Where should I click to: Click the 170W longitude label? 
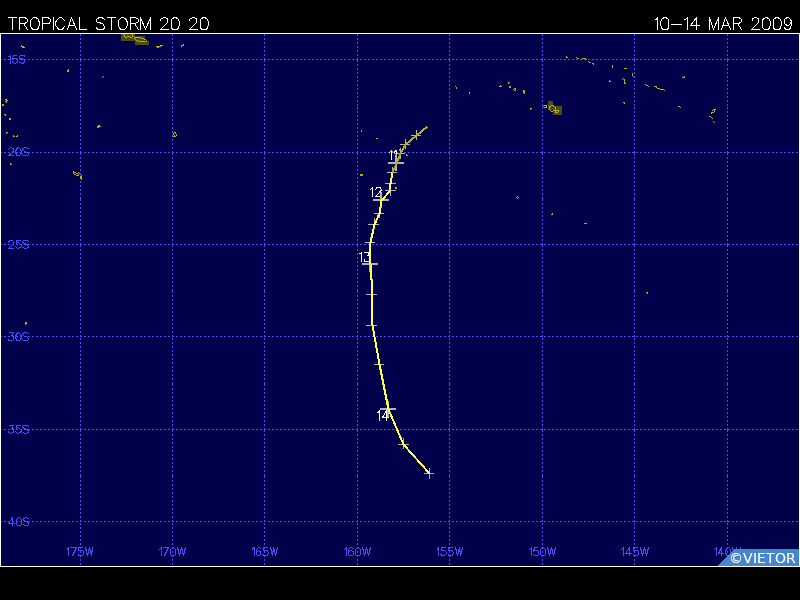(172, 552)
